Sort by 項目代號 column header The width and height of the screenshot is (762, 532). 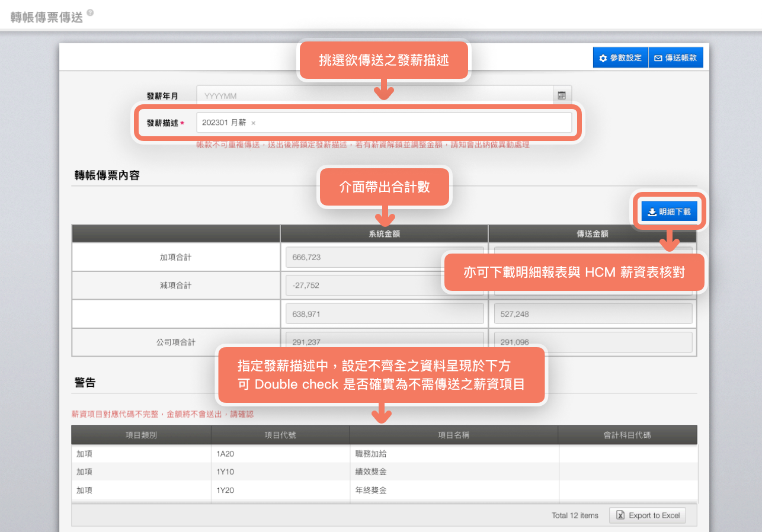(x=280, y=435)
